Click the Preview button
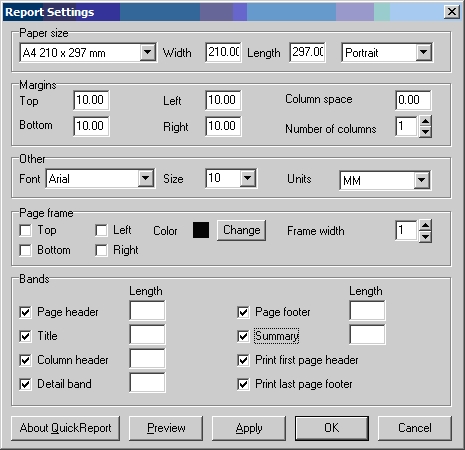465x450 pixels. click(x=166, y=428)
